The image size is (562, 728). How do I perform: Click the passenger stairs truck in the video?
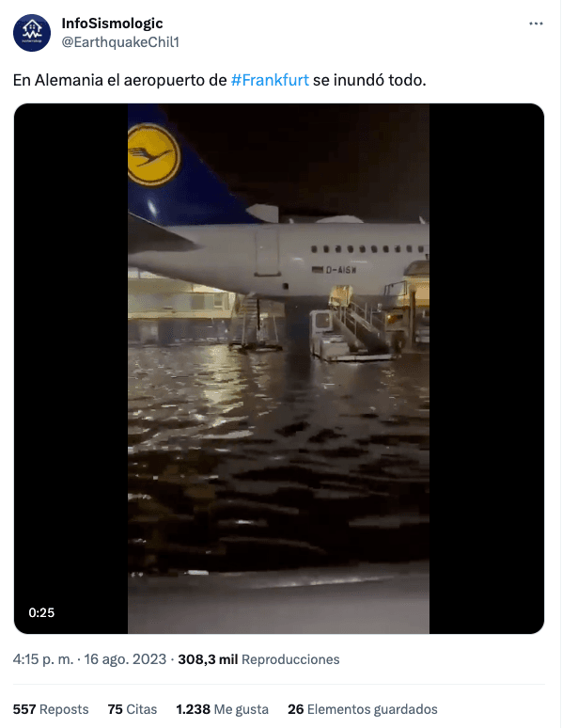click(351, 325)
